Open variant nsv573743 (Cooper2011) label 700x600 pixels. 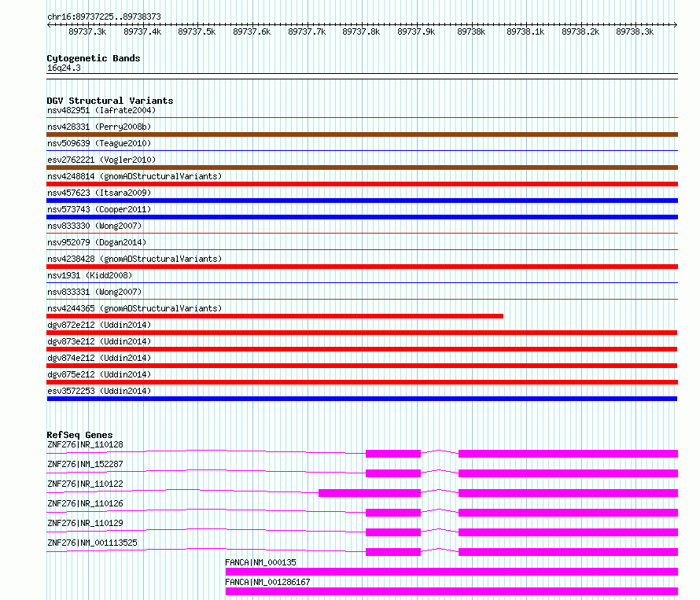click(x=99, y=209)
